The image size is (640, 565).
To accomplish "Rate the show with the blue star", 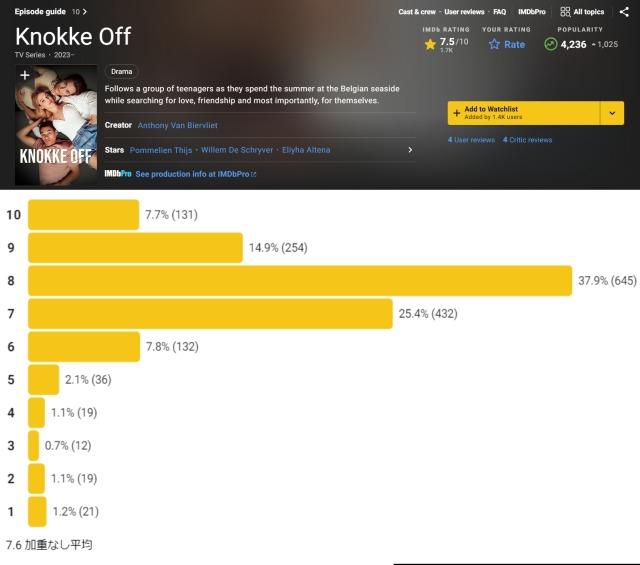I will pos(494,44).
